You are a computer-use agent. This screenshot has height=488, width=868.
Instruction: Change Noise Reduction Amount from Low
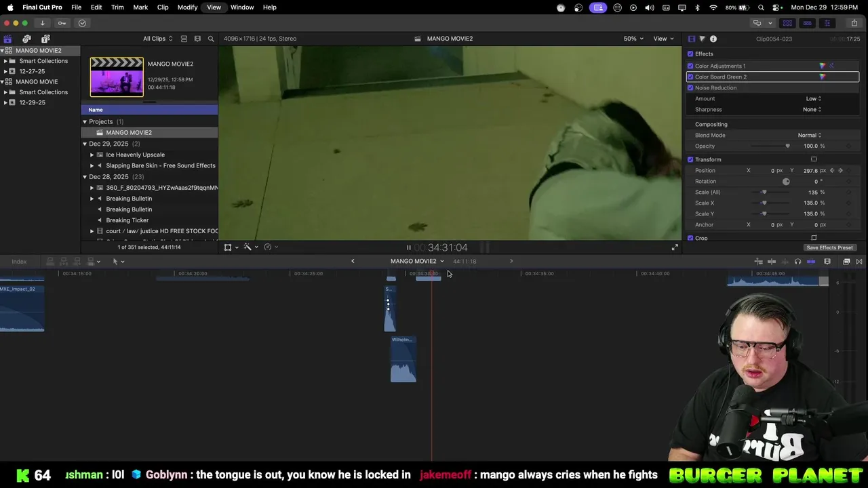coord(814,98)
